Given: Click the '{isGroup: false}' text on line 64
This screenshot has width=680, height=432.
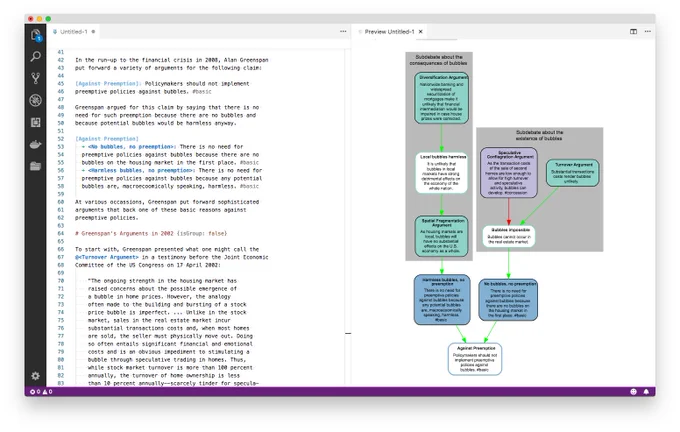Looking at the screenshot, I should (x=202, y=233).
